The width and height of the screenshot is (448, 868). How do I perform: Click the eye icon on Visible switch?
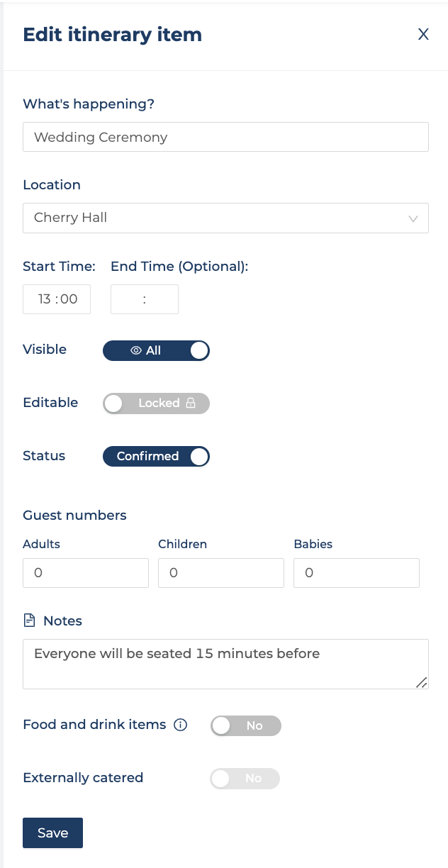click(x=136, y=350)
